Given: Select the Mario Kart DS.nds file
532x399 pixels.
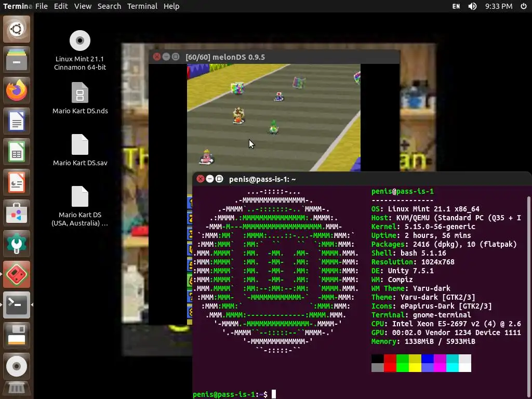Looking at the screenshot, I should (80, 98).
